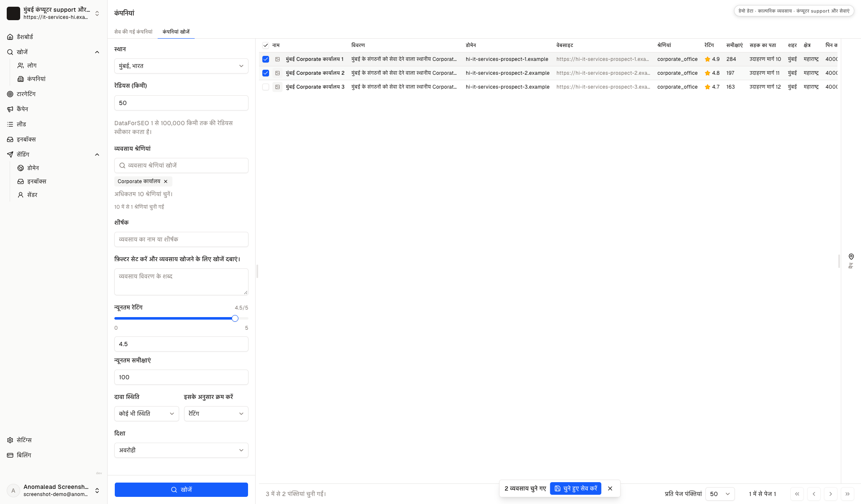The height and width of the screenshot is (504, 861).
Task: Click image icon of मुंबई Corporate कार्यालय 3
Action: tap(277, 87)
